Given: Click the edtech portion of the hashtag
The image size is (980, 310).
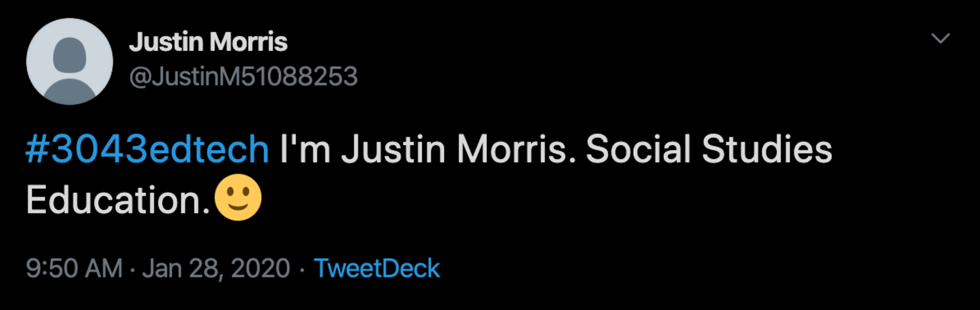Looking at the screenshot, I should point(209,149).
